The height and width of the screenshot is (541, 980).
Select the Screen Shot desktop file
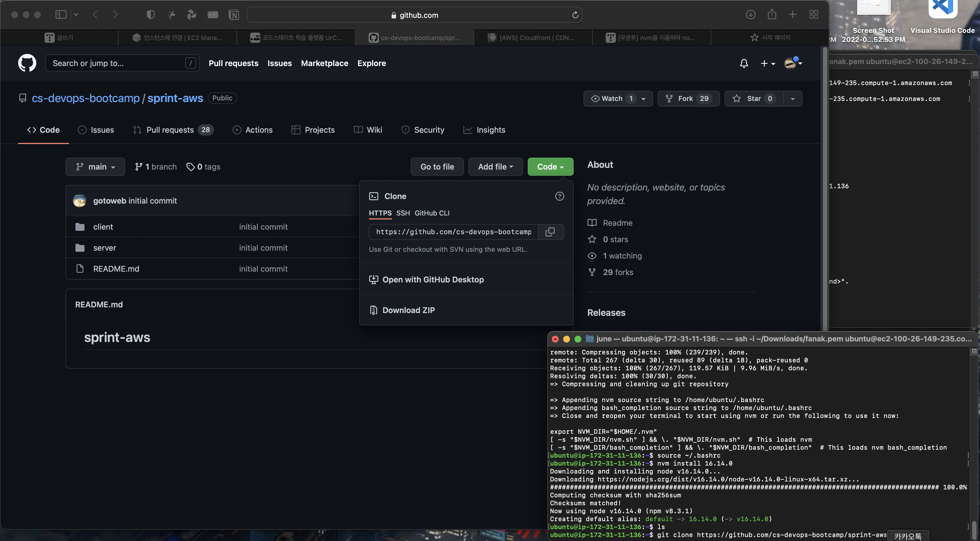pyautogui.click(x=873, y=21)
